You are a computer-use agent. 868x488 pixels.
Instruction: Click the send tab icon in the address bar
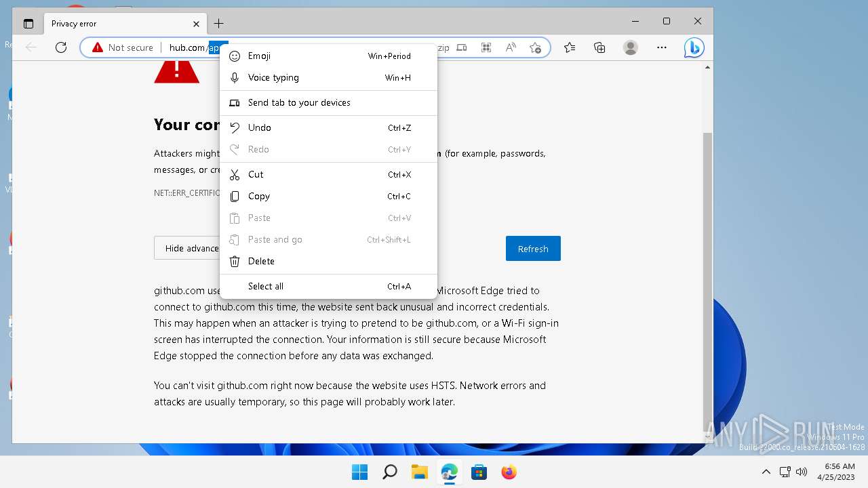(x=462, y=47)
